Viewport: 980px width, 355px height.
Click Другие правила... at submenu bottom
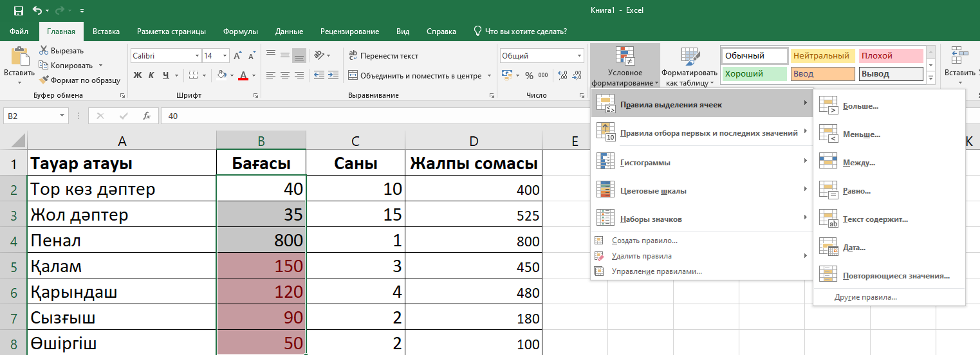(865, 297)
